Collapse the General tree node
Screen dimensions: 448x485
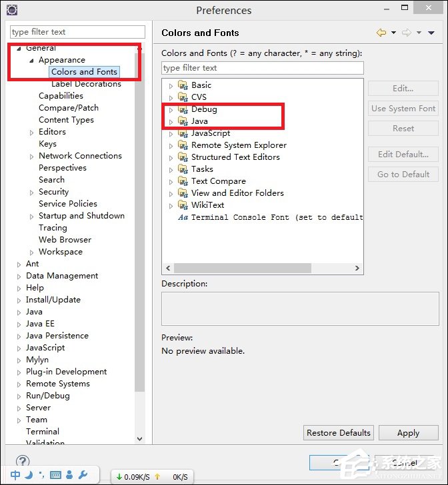[19, 49]
